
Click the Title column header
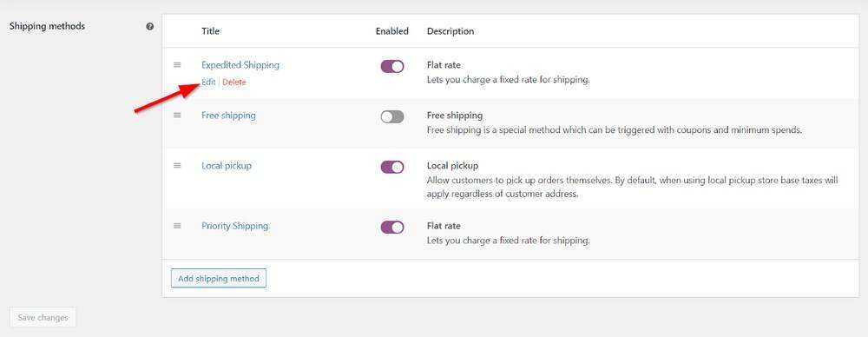pyautogui.click(x=210, y=31)
